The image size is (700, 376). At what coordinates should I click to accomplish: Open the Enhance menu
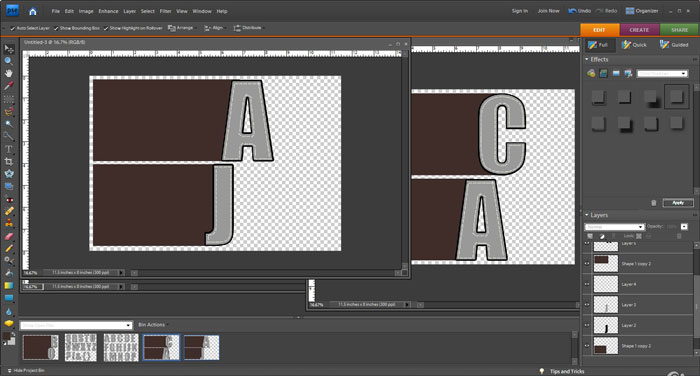click(108, 11)
